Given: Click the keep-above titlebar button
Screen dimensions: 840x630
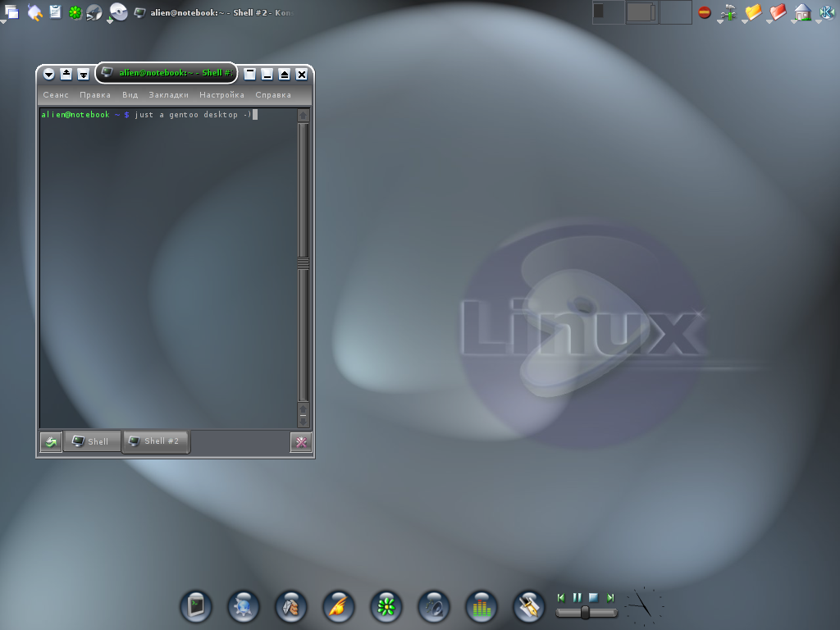Looking at the screenshot, I should [66, 75].
